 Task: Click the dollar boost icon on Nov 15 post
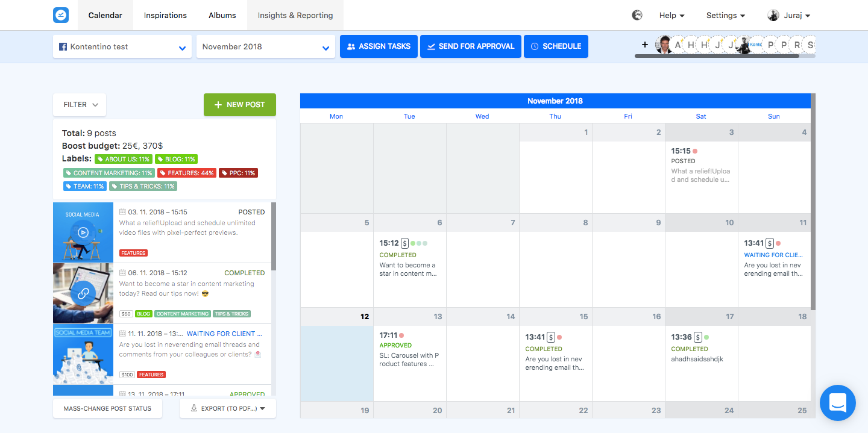(550, 337)
